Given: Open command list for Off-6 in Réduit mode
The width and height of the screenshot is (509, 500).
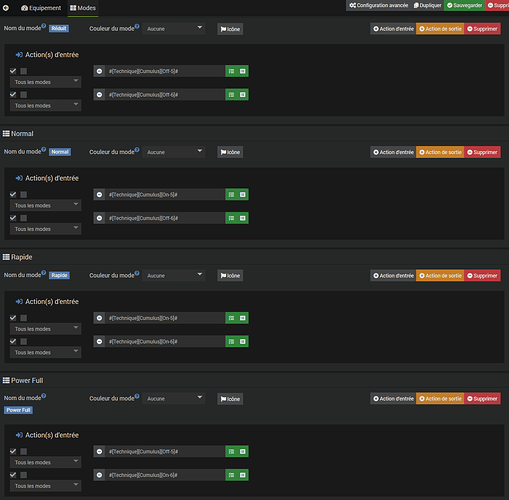Looking at the screenshot, I should tap(231, 95).
